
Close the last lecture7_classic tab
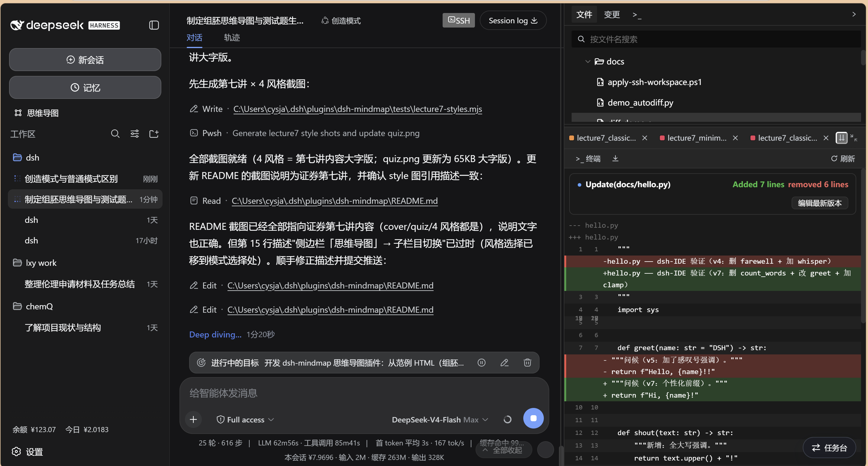pyautogui.click(x=826, y=138)
